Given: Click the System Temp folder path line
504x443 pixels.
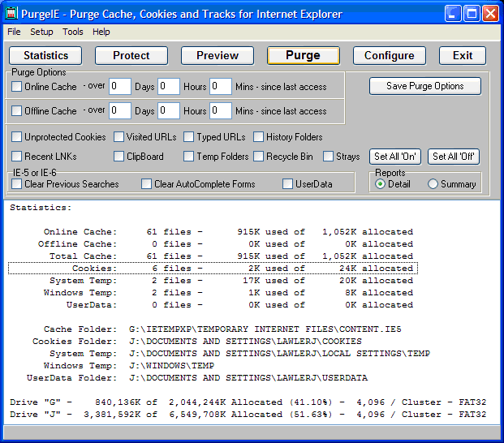Looking at the screenshot, I should coord(239,354).
